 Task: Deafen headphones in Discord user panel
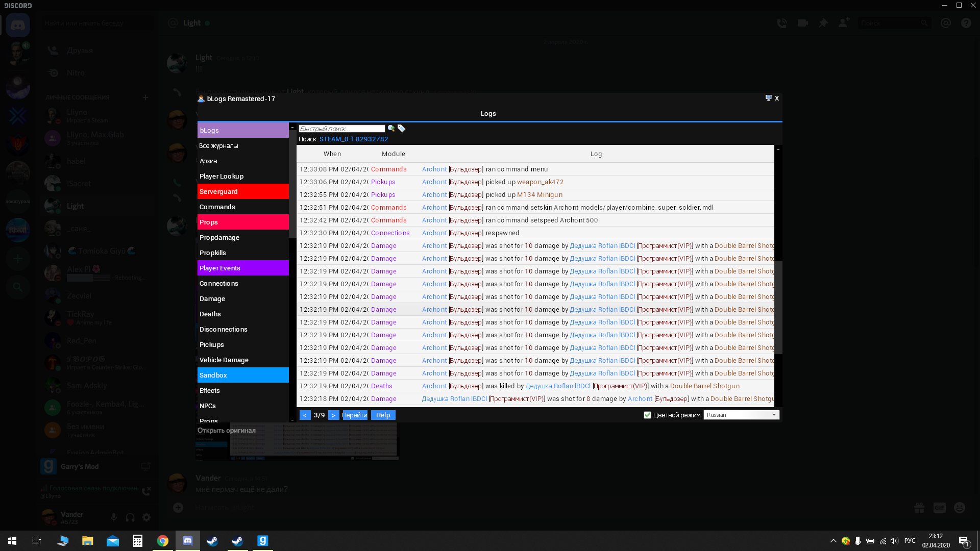(x=130, y=517)
